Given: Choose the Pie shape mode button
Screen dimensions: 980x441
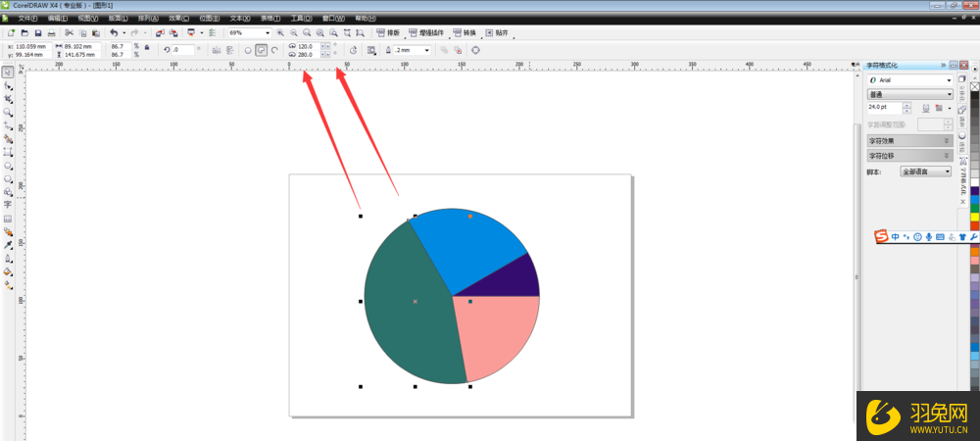Looking at the screenshot, I should tap(262, 50).
